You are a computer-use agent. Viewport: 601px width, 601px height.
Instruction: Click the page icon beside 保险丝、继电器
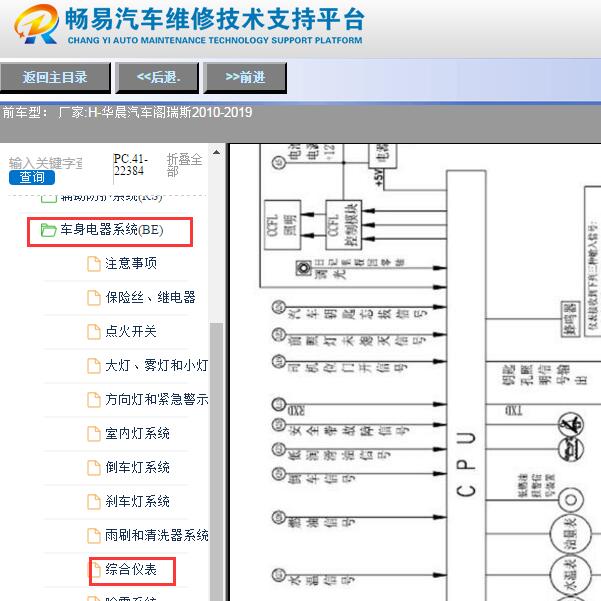[94, 297]
